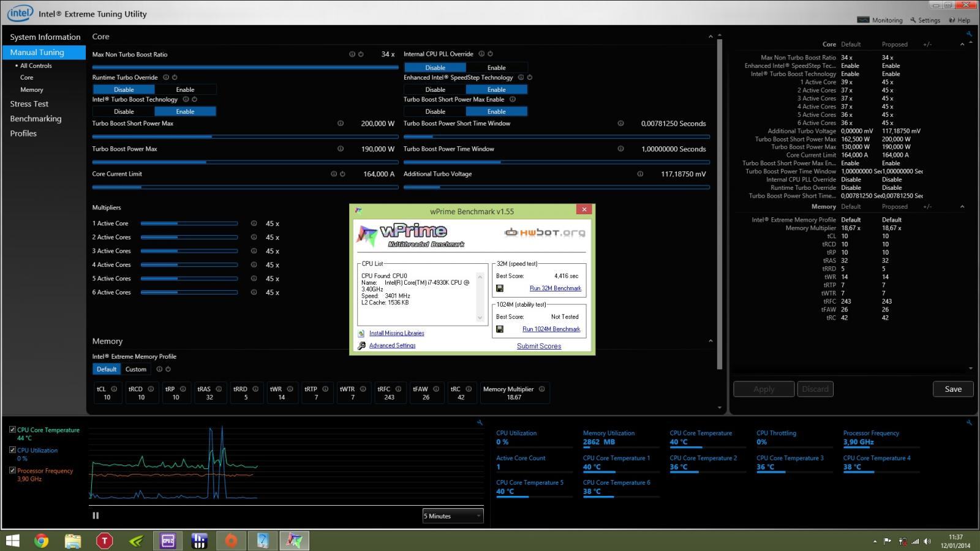Click info icon next to tCL timing
980x551 pixels.
coord(114,389)
